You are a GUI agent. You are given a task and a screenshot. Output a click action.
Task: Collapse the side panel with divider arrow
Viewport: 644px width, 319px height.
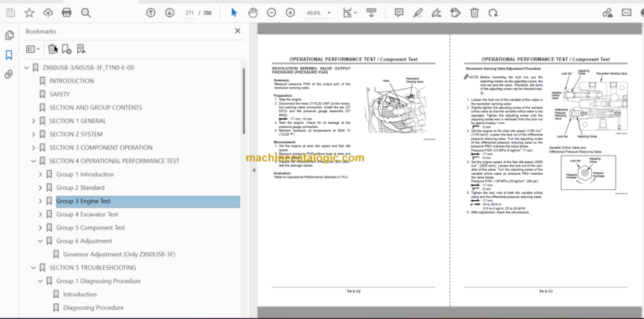(x=253, y=170)
